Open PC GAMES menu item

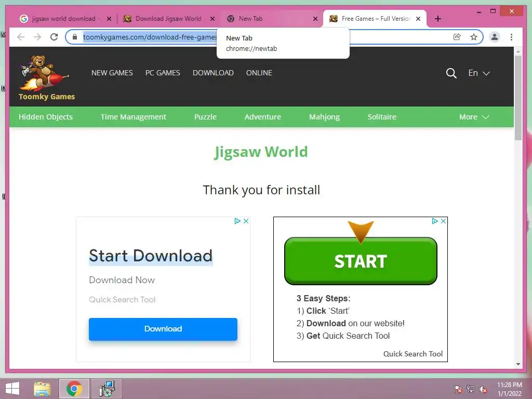163,73
